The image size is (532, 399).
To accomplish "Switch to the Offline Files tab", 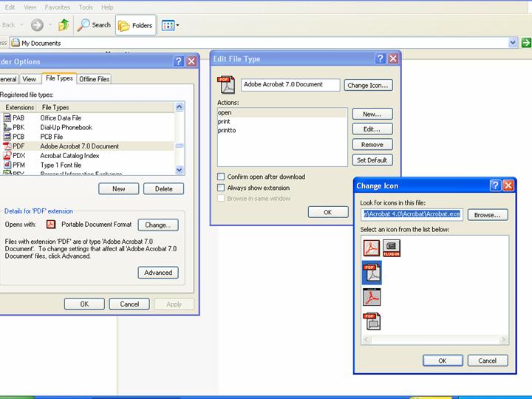I will click(x=94, y=79).
